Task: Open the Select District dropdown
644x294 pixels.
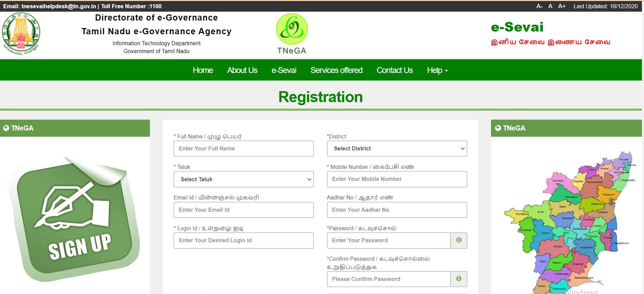Action: coord(397,148)
